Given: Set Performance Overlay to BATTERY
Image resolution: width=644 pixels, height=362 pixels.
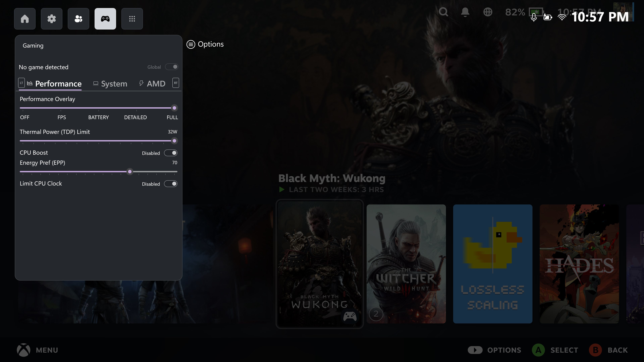Looking at the screenshot, I should click(x=98, y=108).
